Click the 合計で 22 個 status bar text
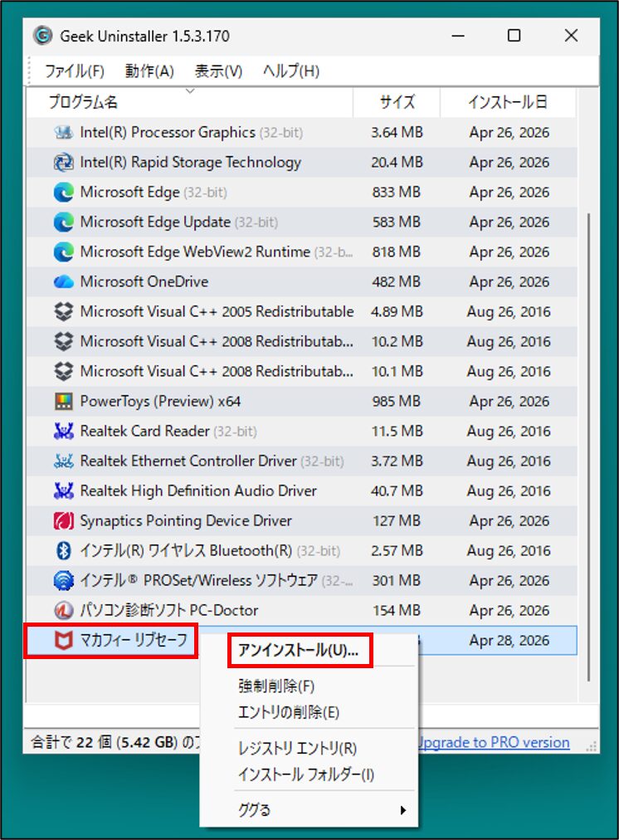 [x=115, y=743]
